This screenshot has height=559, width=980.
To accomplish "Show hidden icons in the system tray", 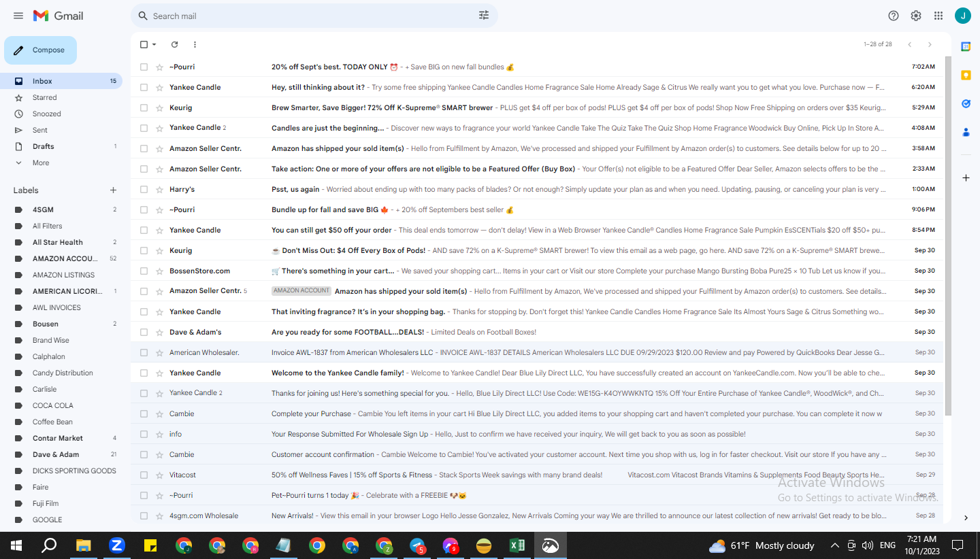I will (835, 545).
